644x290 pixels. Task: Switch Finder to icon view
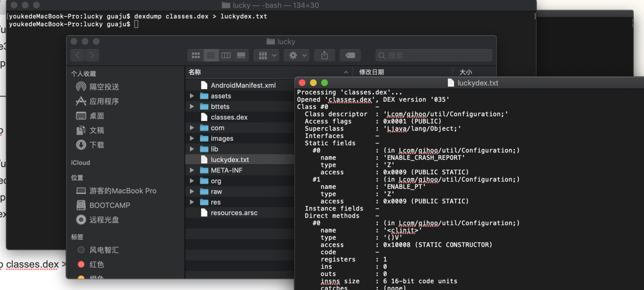coord(196,56)
